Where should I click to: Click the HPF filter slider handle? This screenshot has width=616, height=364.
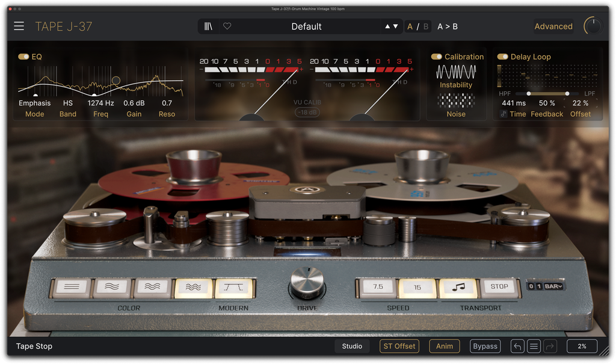tap(529, 93)
